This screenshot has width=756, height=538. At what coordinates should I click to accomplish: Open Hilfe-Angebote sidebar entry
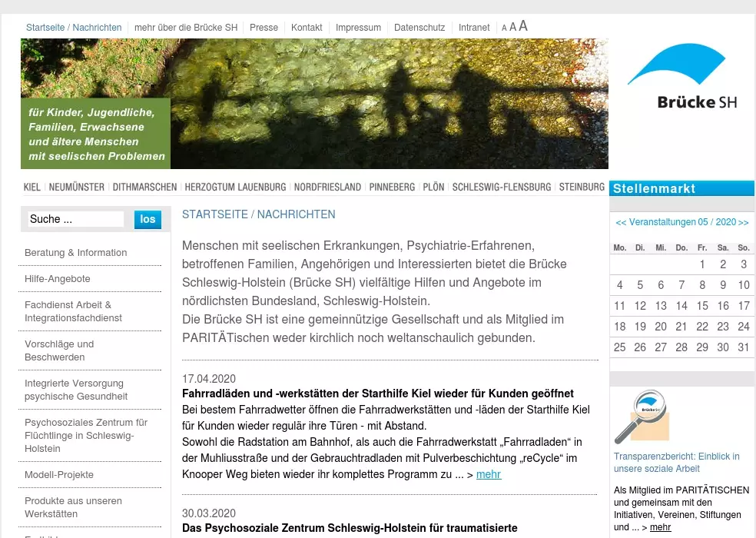pos(58,278)
